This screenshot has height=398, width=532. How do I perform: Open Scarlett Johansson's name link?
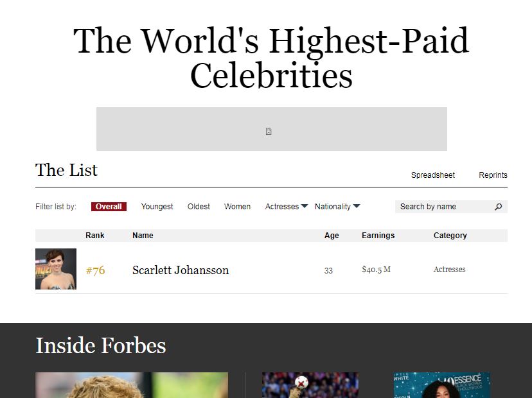click(x=181, y=270)
